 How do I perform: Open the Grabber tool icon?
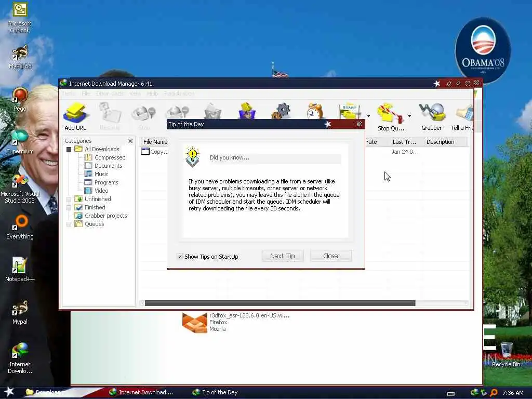[432, 117]
